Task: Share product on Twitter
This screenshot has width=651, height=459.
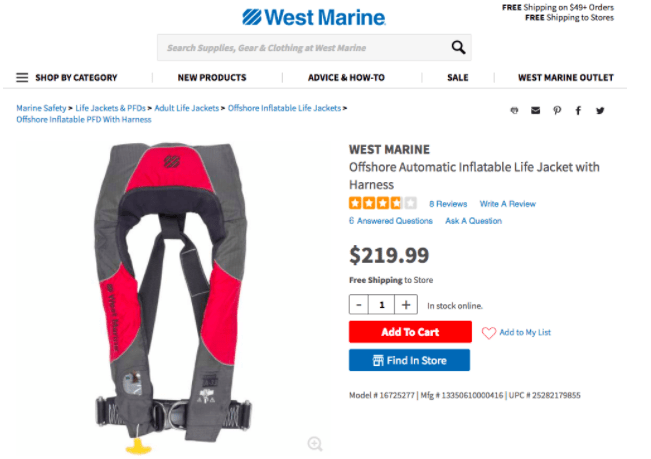Action: click(x=600, y=110)
